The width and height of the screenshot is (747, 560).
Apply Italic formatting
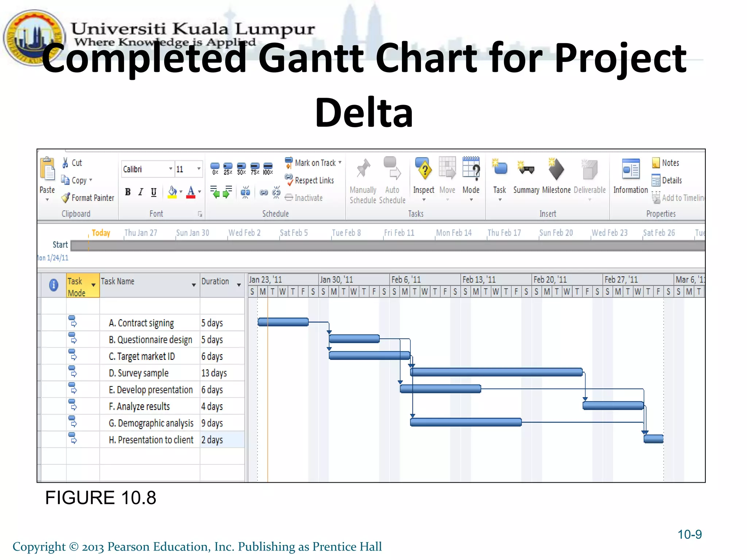point(141,192)
